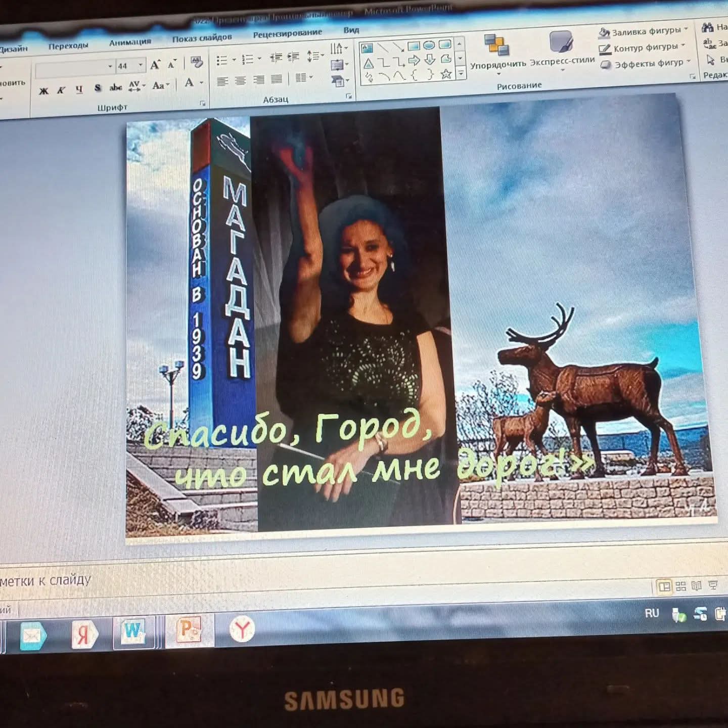Screen dimensions: 728x728
Task: Open font color A dropdown arrow
Action: click(x=201, y=83)
